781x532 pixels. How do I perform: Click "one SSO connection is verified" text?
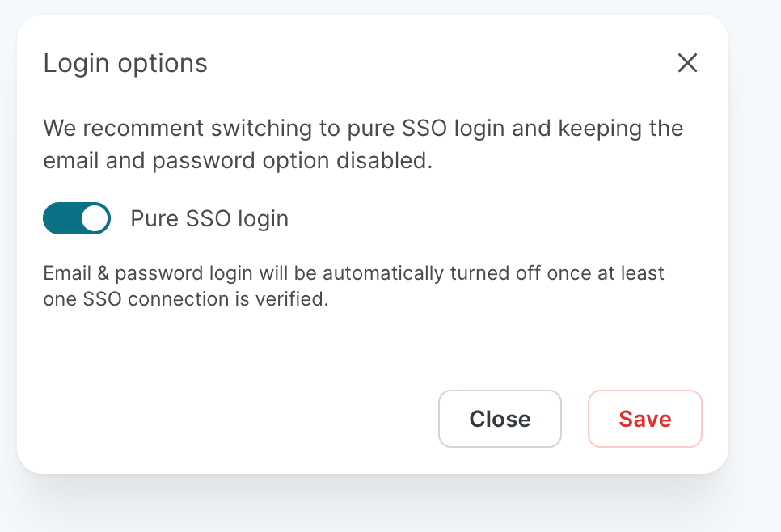point(186,299)
